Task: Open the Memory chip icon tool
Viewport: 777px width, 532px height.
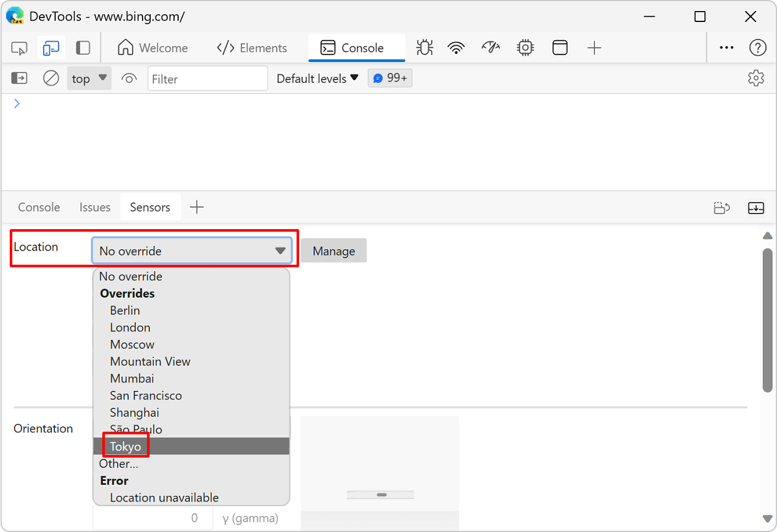Action: (x=525, y=48)
